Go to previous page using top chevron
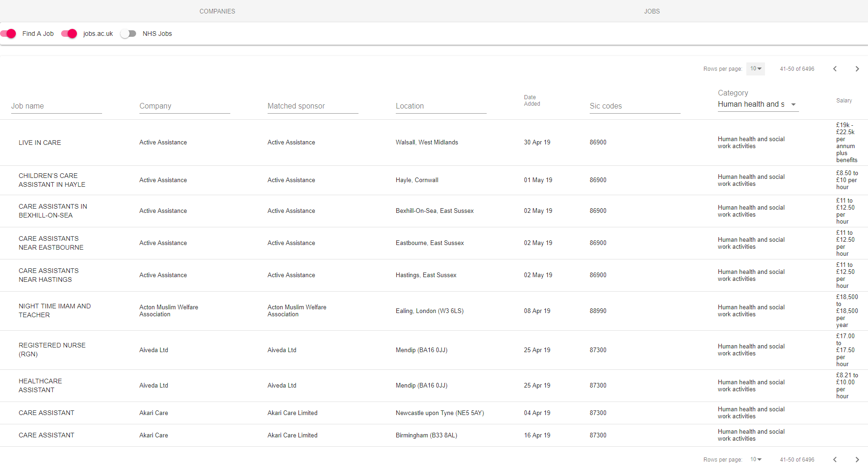 (835, 69)
